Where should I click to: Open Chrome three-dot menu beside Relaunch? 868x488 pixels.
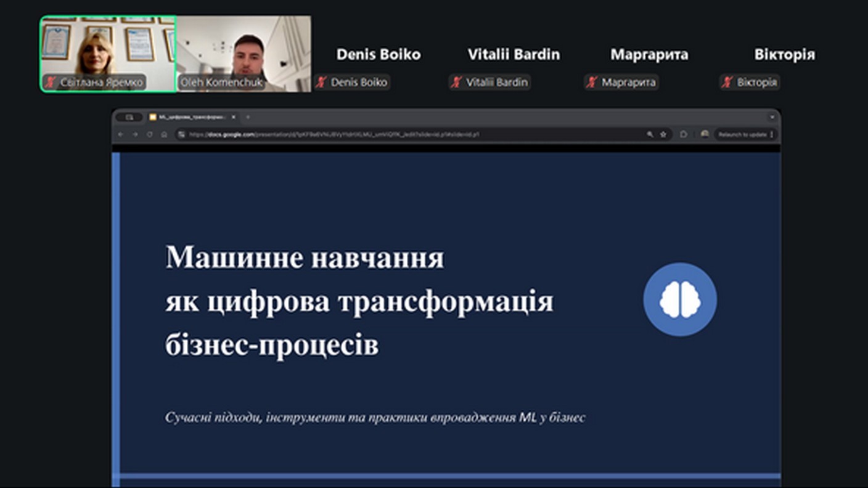[772, 134]
